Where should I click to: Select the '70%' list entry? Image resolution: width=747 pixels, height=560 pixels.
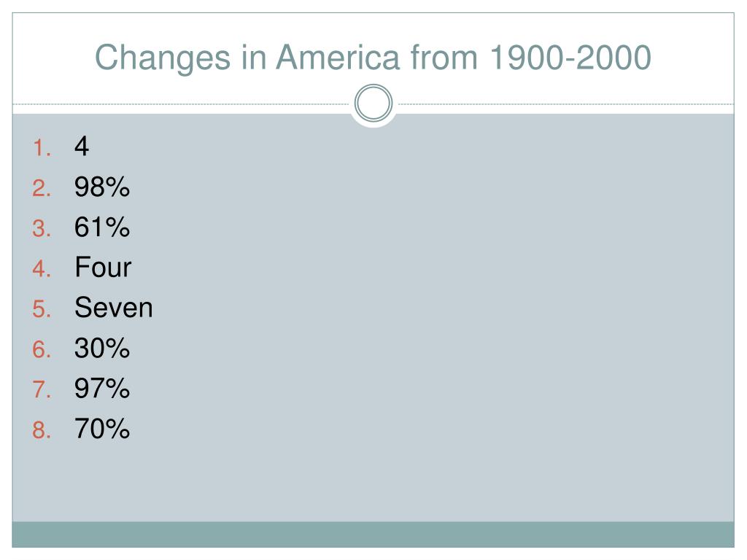coord(102,428)
